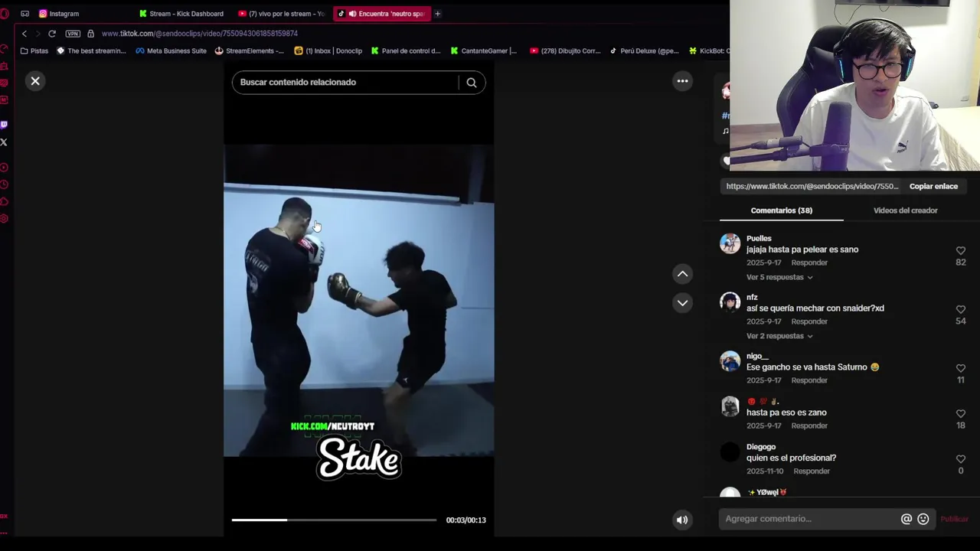Like Diegogo's comment
The image size is (980, 551).
pos(961,459)
